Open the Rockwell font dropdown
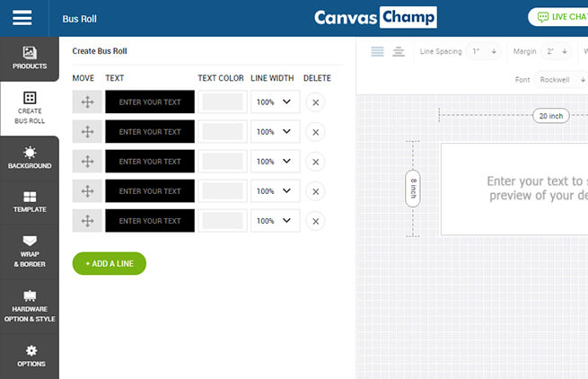The height and width of the screenshot is (379, 588). 561,80
